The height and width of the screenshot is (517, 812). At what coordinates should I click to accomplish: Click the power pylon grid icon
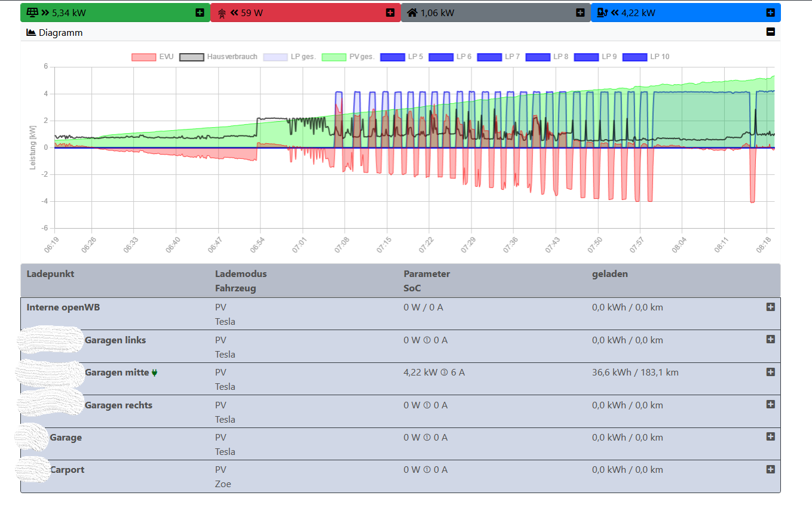[222, 13]
